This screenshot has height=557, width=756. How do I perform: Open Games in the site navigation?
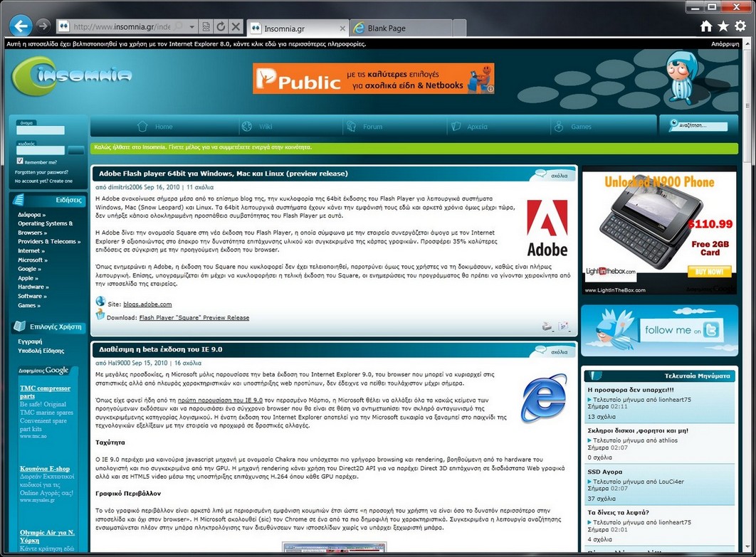(x=573, y=127)
